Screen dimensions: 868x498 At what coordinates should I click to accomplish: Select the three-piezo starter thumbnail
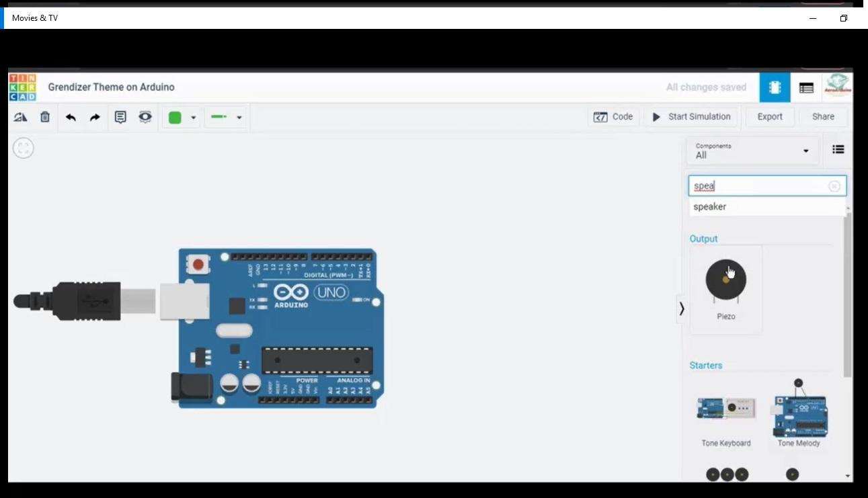727,474
